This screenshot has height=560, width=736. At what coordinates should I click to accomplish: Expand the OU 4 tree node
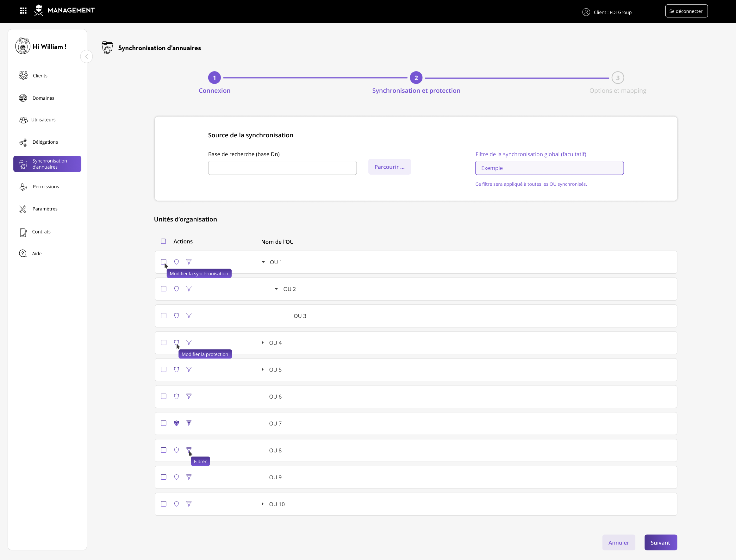coord(263,343)
